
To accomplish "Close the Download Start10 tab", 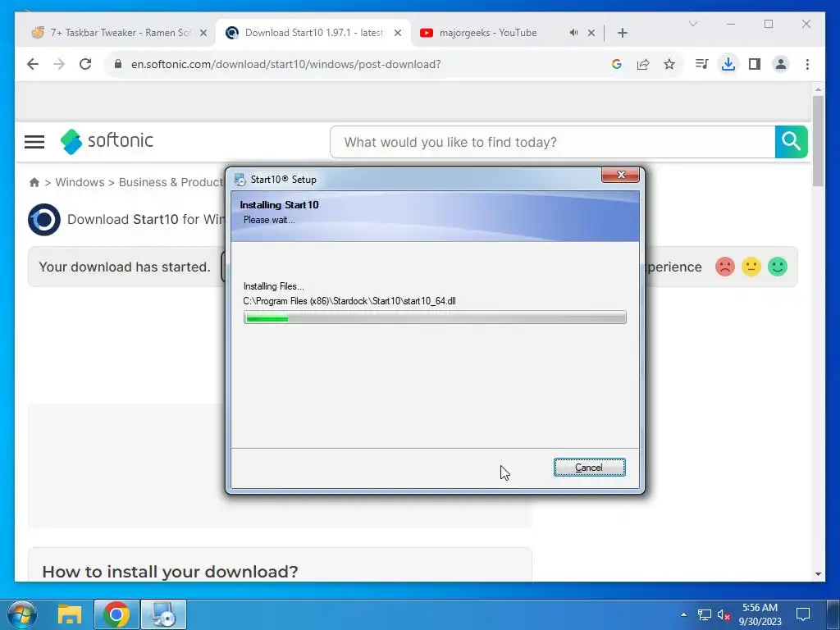I will coord(398,33).
